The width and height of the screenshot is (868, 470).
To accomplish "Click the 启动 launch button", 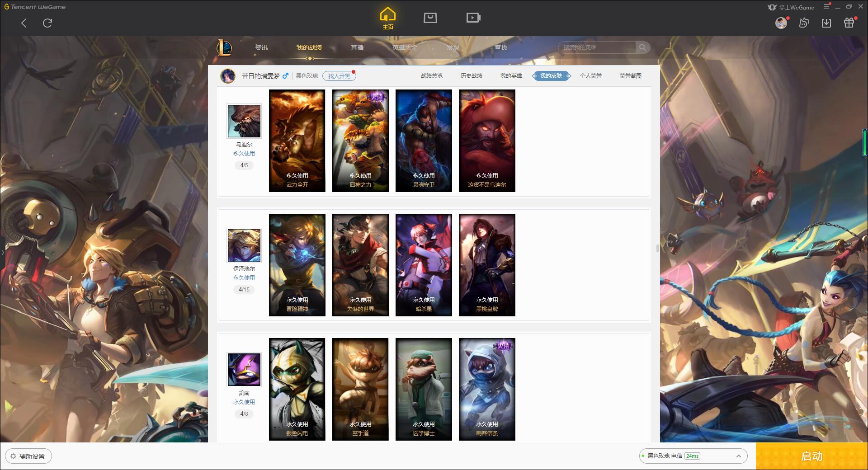I will [x=811, y=456].
